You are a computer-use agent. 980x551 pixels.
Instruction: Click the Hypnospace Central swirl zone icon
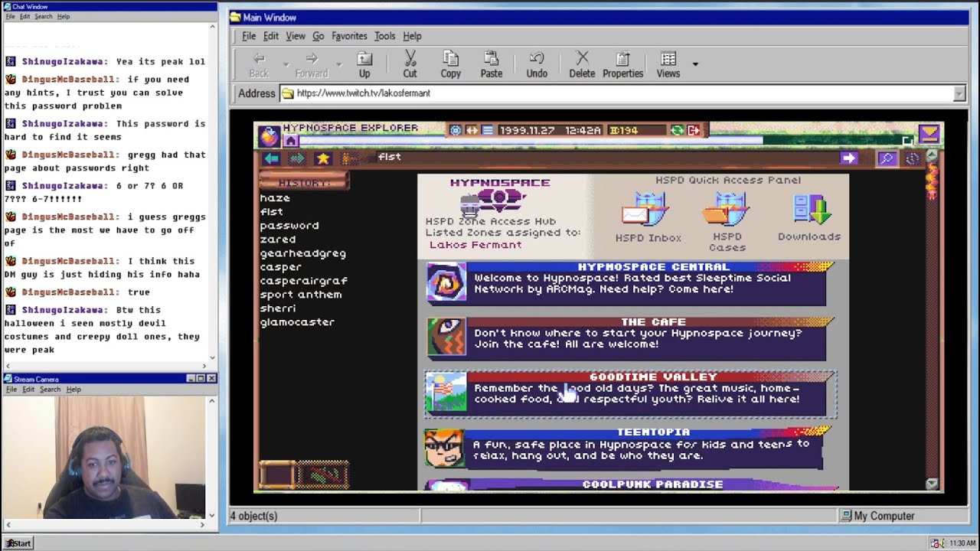pos(446,282)
